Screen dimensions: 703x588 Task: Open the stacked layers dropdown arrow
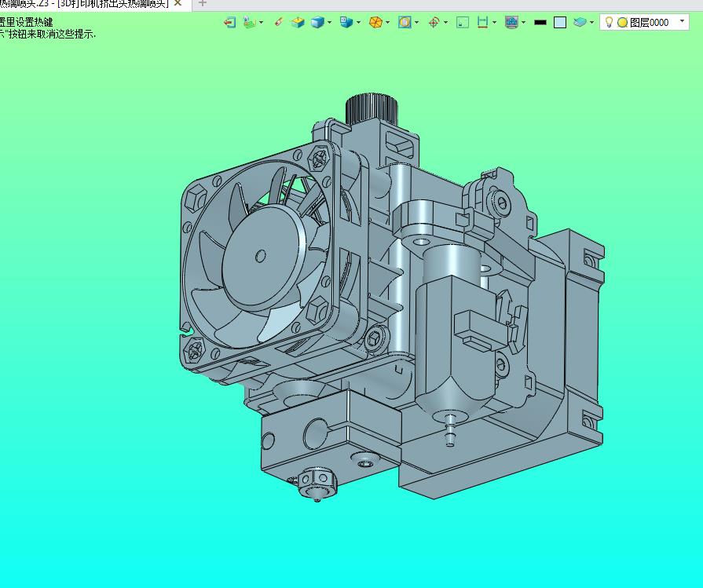pos(591,22)
